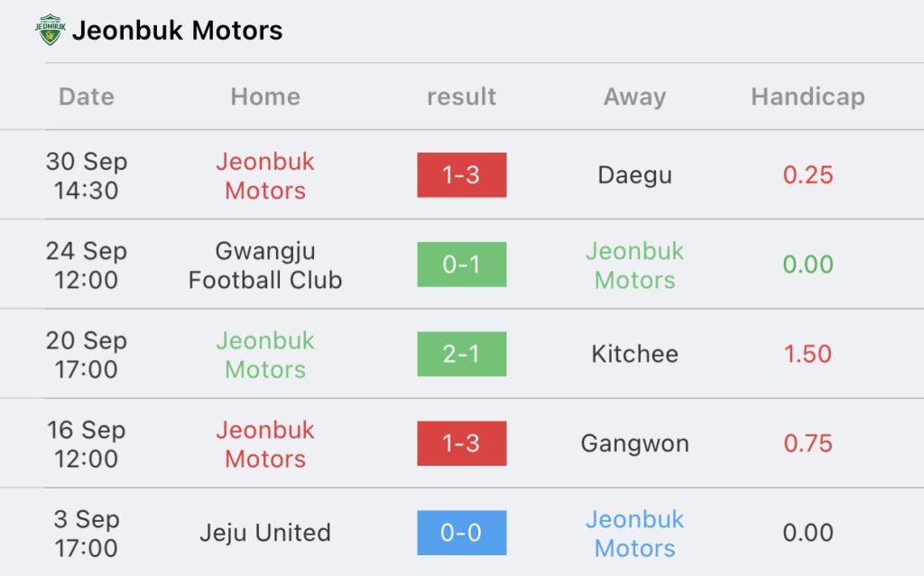This screenshot has height=576, width=924.
Task: Open the green 2-1 Kitchee match result
Action: 461,354
